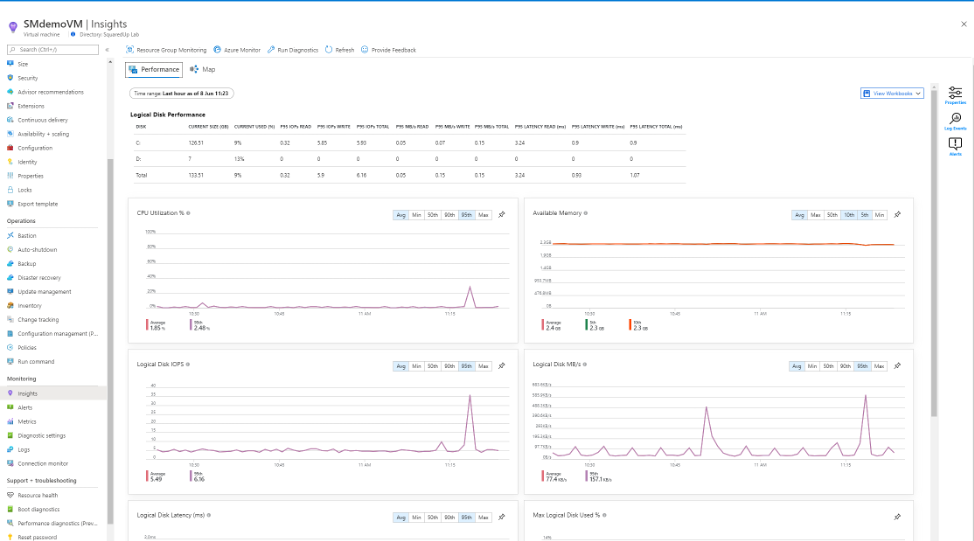The image size is (974, 541).
Task: Click the Refresh toolbar icon
Action: point(329,50)
